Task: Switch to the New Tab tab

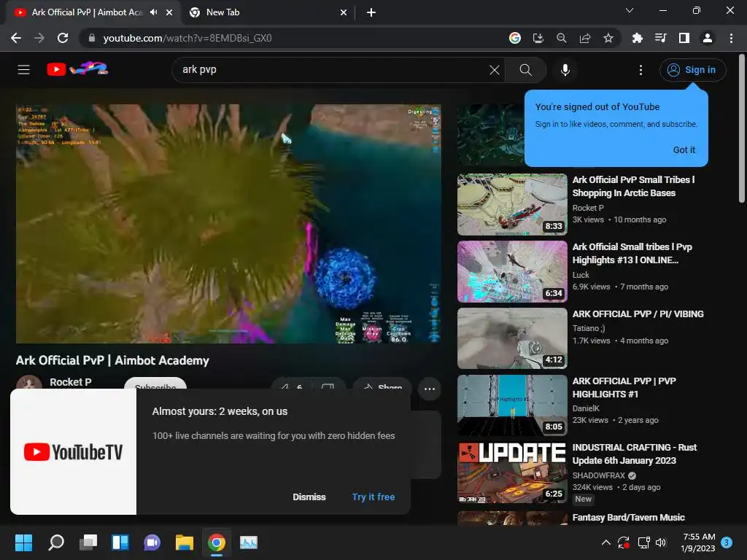Action: pos(267,12)
